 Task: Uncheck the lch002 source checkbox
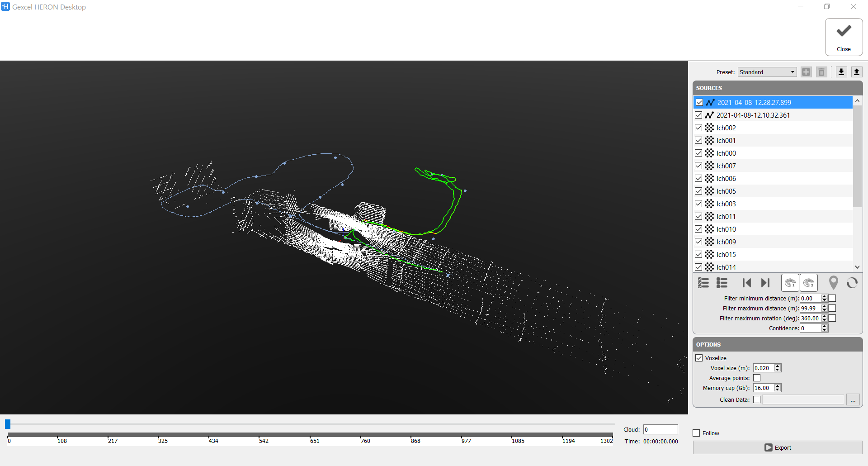(699, 128)
